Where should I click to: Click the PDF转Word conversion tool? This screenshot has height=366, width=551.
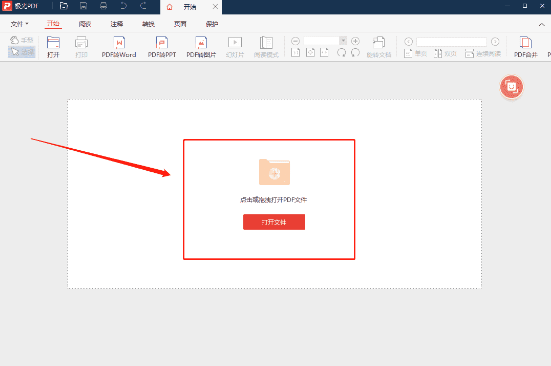point(119,47)
